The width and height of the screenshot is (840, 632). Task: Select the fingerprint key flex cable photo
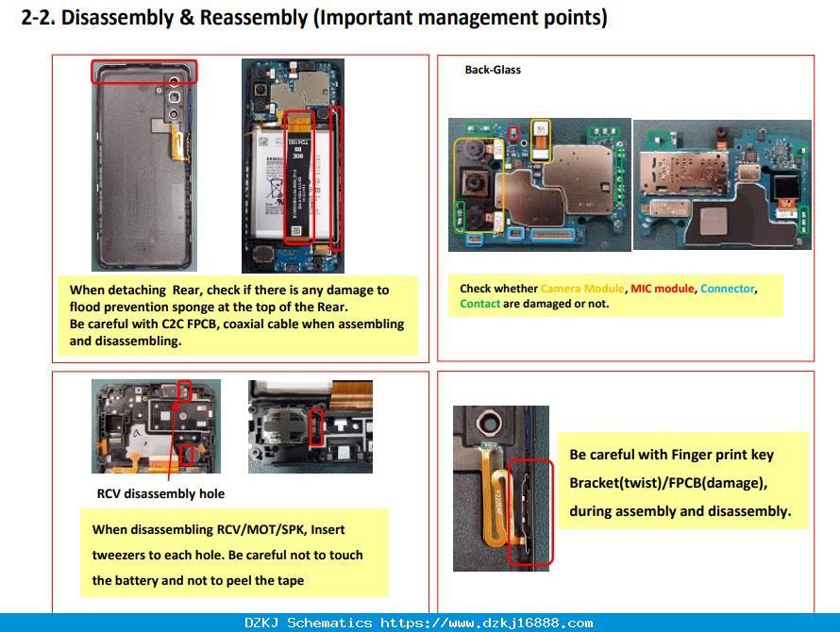pyautogui.click(x=501, y=489)
